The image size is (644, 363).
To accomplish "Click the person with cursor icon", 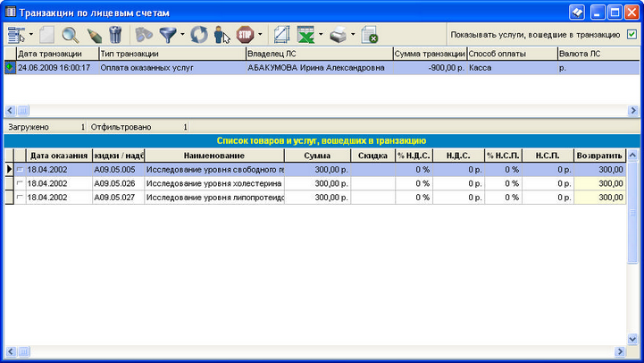I will coord(222,35).
